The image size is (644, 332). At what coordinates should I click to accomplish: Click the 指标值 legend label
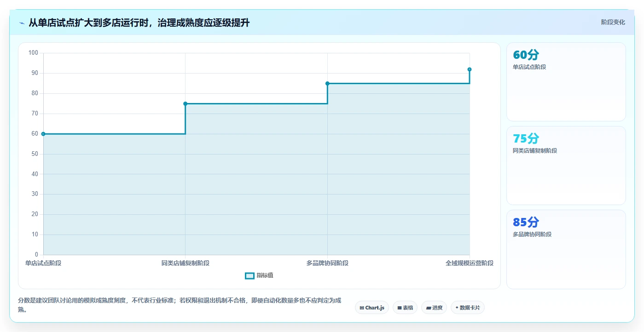click(x=265, y=275)
